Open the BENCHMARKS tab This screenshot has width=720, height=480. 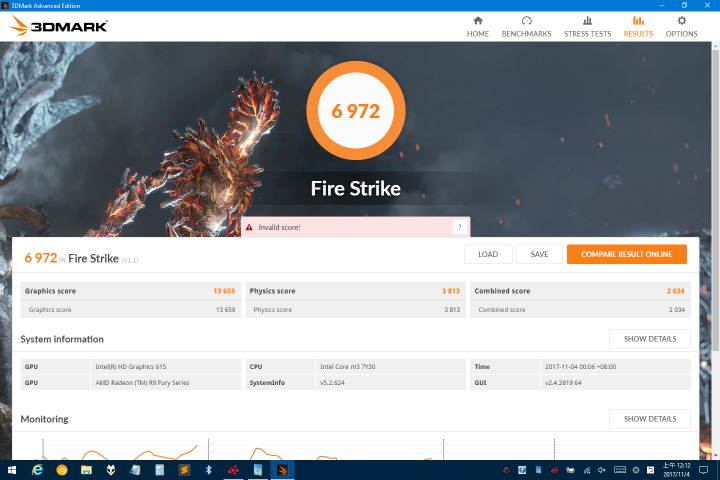click(526, 27)
